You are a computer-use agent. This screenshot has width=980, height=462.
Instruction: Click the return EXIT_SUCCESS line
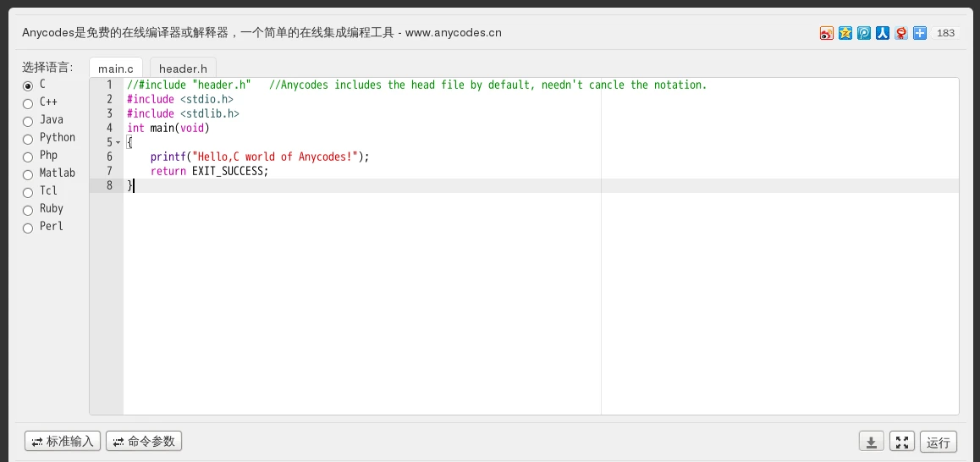click(x=209, y=171)
